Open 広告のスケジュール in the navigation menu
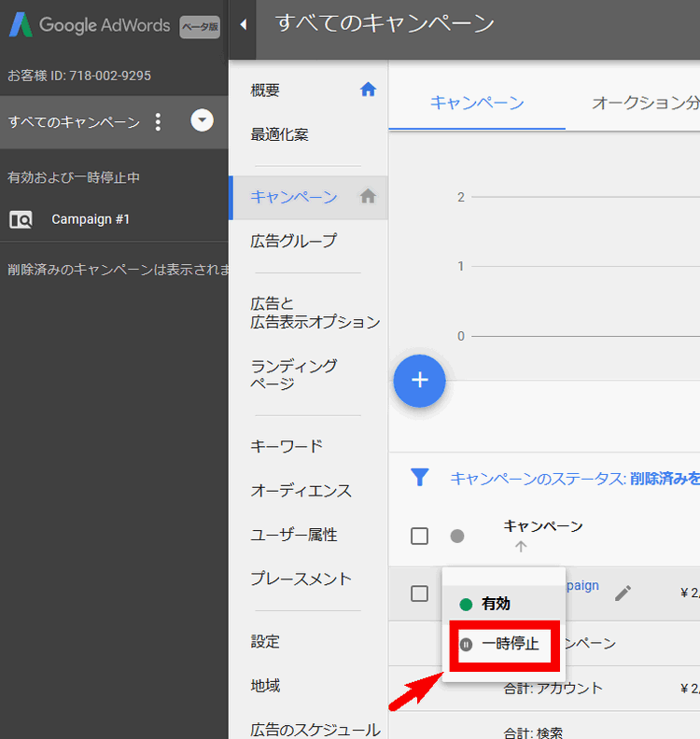Viewport: 700px width, 739px height. pos(315,729)
